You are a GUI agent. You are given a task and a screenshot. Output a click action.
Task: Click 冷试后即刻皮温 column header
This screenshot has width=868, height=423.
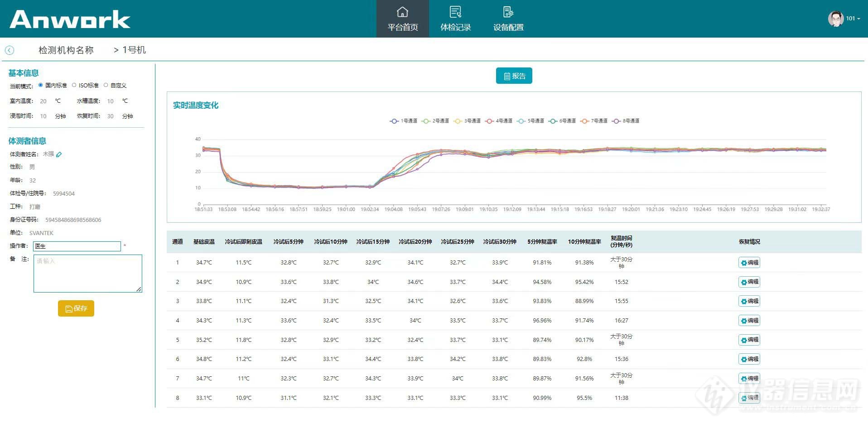243,242
